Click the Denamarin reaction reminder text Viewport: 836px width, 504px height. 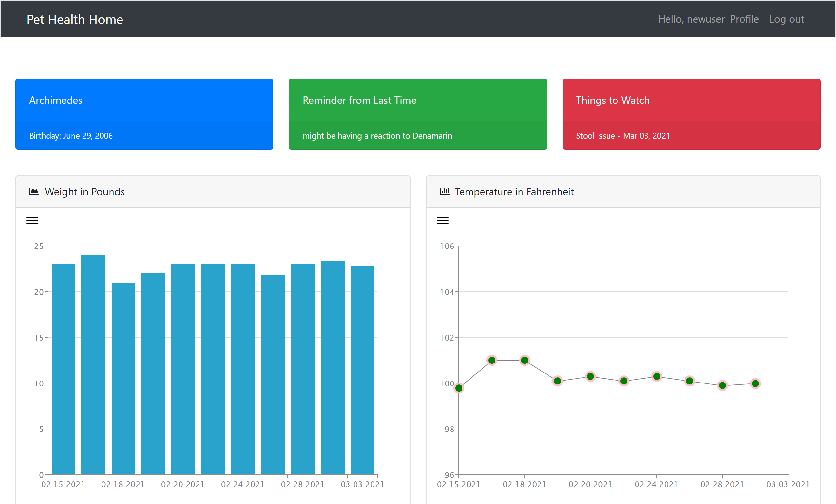(x=377, y=136)
